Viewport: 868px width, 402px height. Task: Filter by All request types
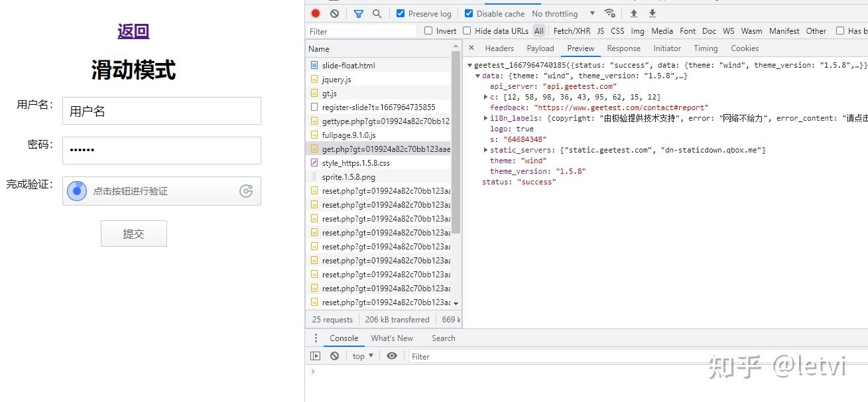(539, 31)
